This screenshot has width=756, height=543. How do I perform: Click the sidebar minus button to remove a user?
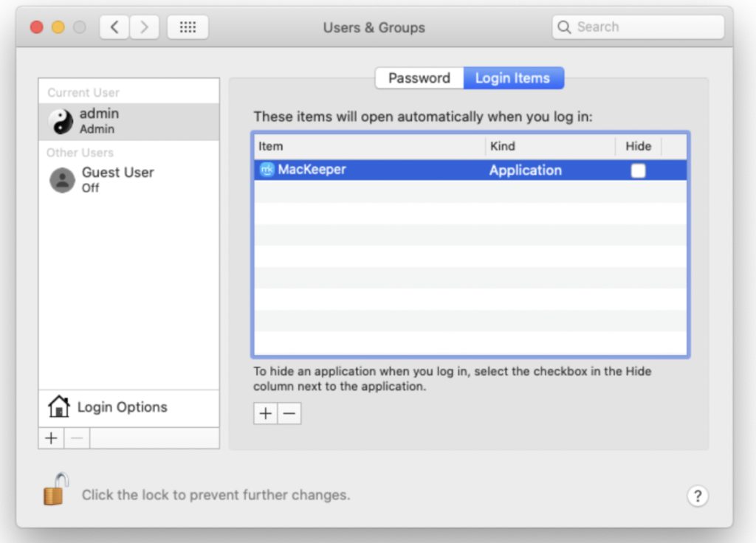(77, 438)
